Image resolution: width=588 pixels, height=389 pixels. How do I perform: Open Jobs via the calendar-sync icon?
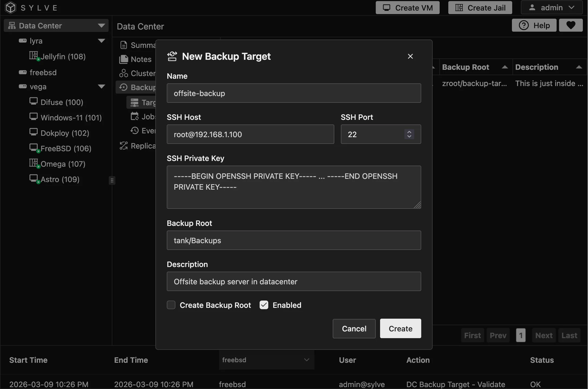click(135, 116)
